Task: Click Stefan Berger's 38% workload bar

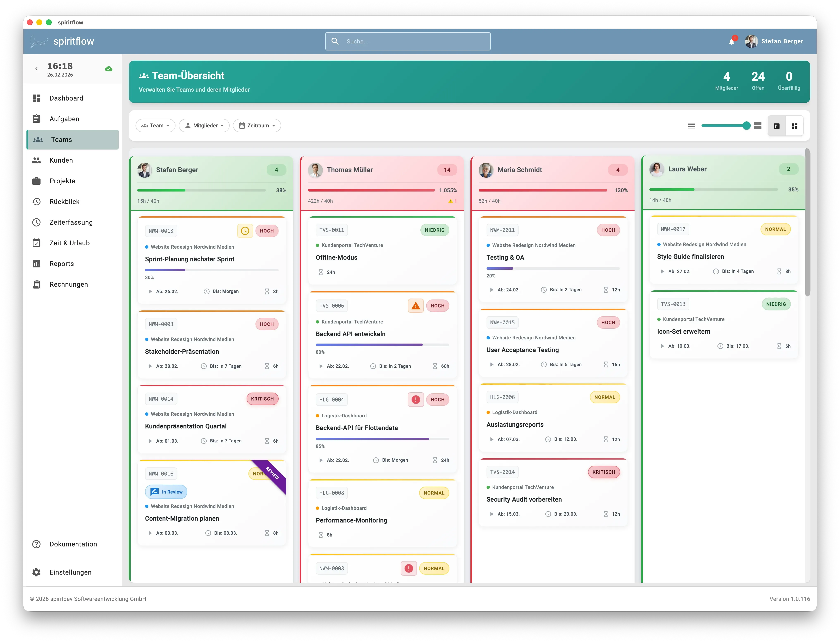Action: pos(202,190)
